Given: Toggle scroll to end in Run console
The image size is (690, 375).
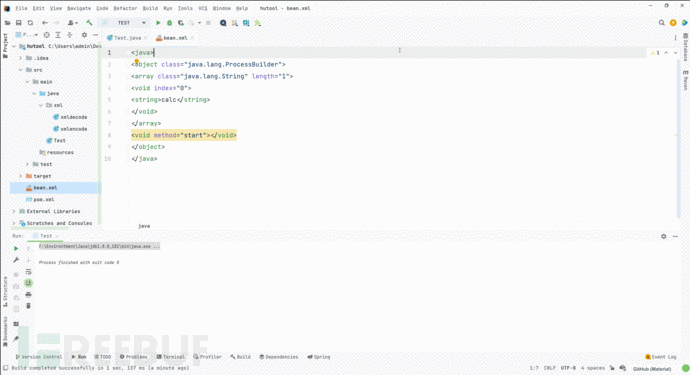Looking at the screenshot, I should point(29,283).
